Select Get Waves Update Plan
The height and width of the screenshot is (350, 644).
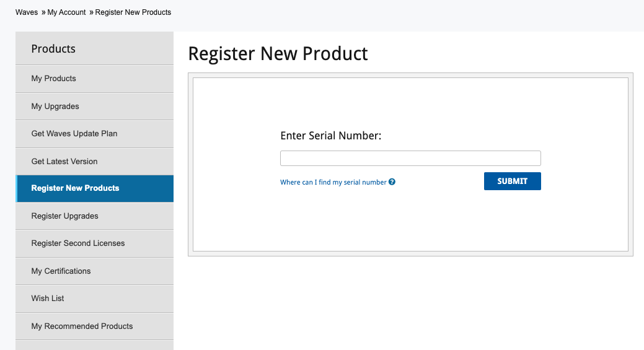pos(94,134)
